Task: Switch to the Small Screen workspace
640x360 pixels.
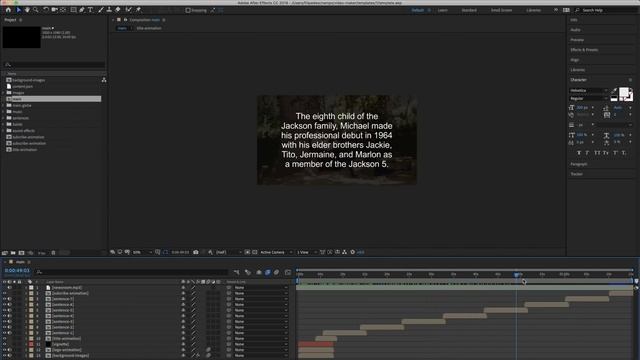Action: point(501,10)
